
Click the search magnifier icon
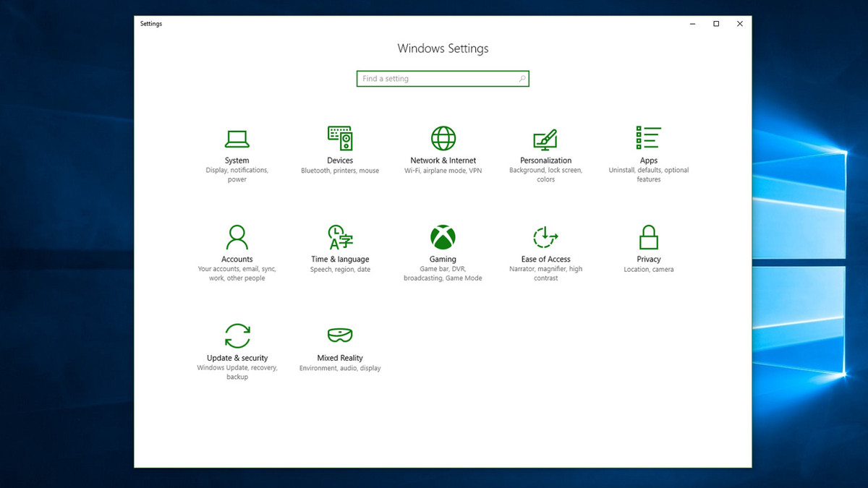tap(522, 78)
